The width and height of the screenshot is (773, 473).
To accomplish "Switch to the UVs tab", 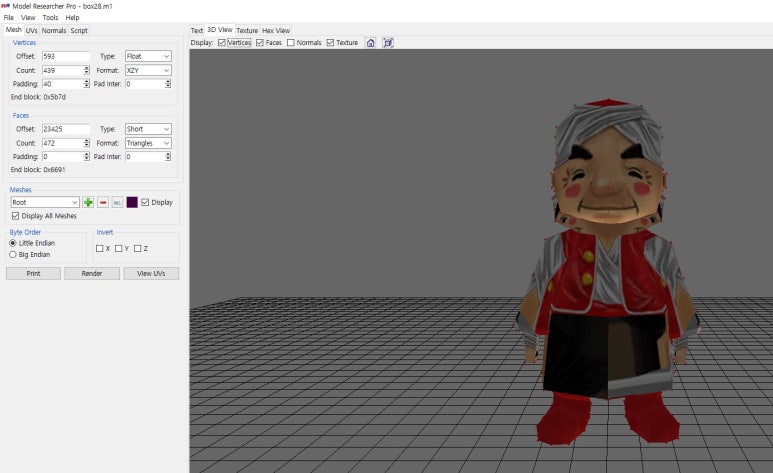I will tap(32, 31).
